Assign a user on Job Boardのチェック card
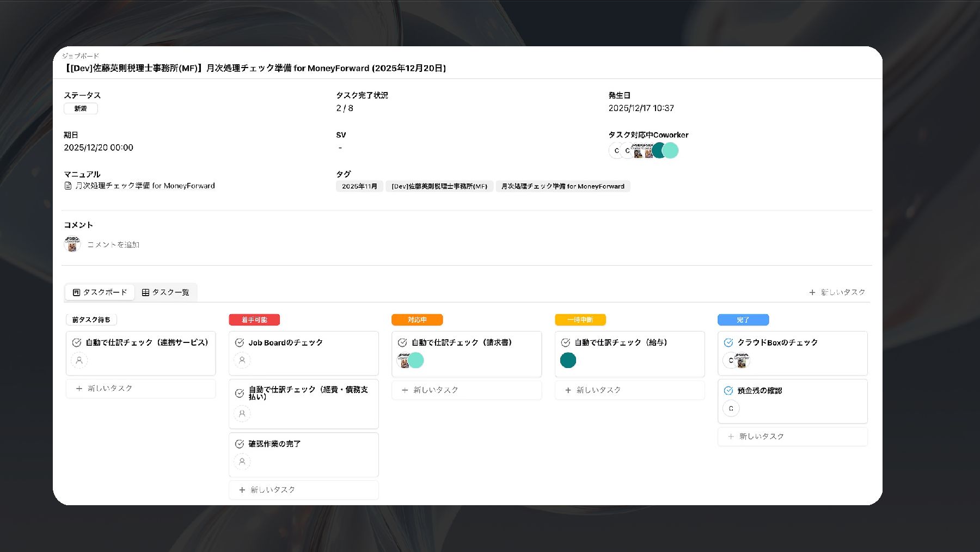980x552 pixels. pos(242,360)
